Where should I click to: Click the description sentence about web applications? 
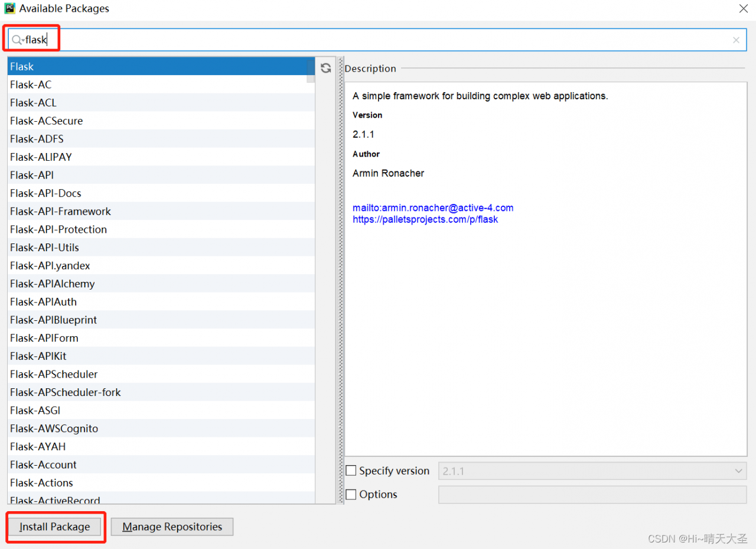[x=480, y=96]
